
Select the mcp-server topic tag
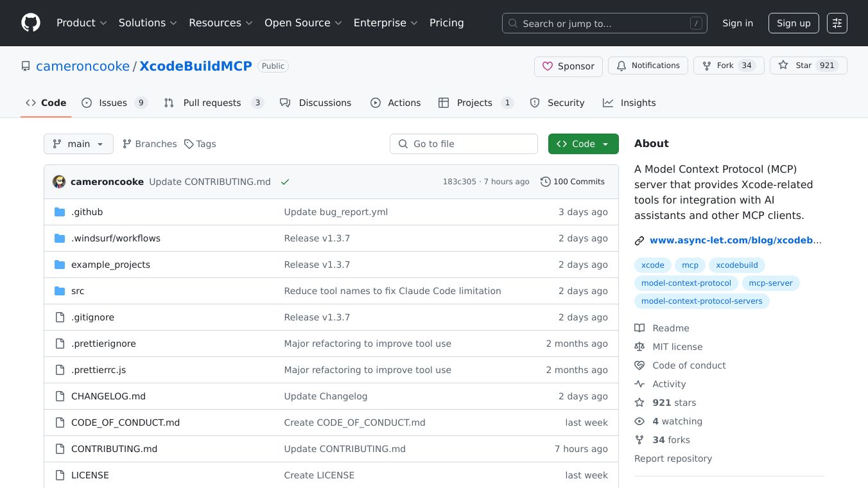[x=771, y=283]
